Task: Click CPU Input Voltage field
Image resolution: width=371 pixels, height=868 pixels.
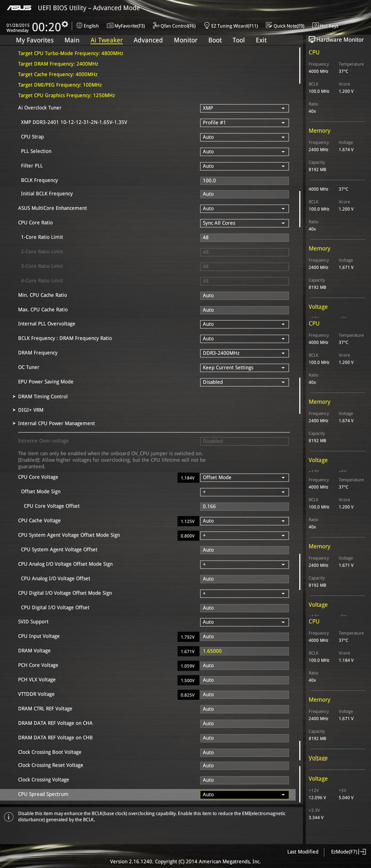Action: [x=245, y=637]
